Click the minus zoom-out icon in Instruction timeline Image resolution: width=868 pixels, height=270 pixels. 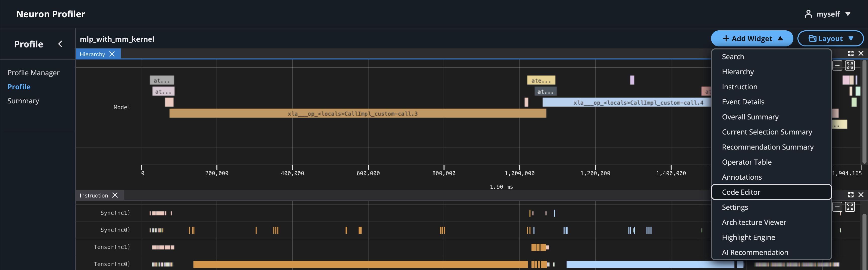coord(837,207)
